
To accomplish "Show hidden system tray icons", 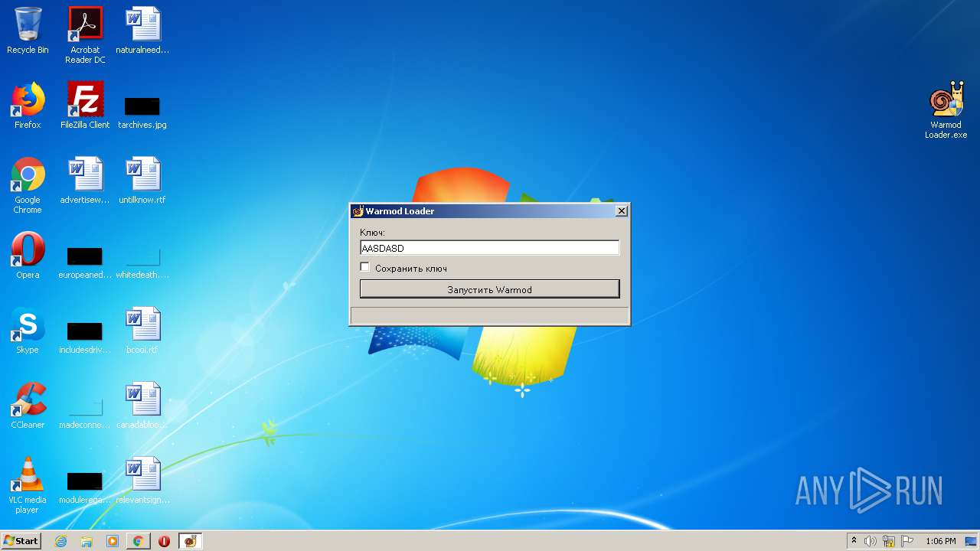I will tap(854, 541).
